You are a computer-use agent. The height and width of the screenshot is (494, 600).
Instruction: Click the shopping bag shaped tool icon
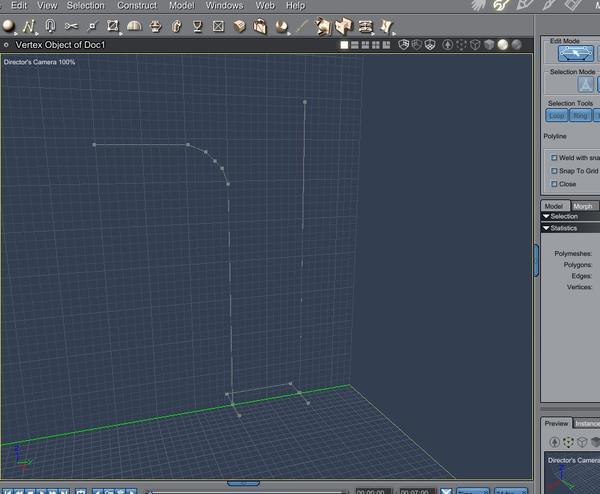[x=260, y=26]
